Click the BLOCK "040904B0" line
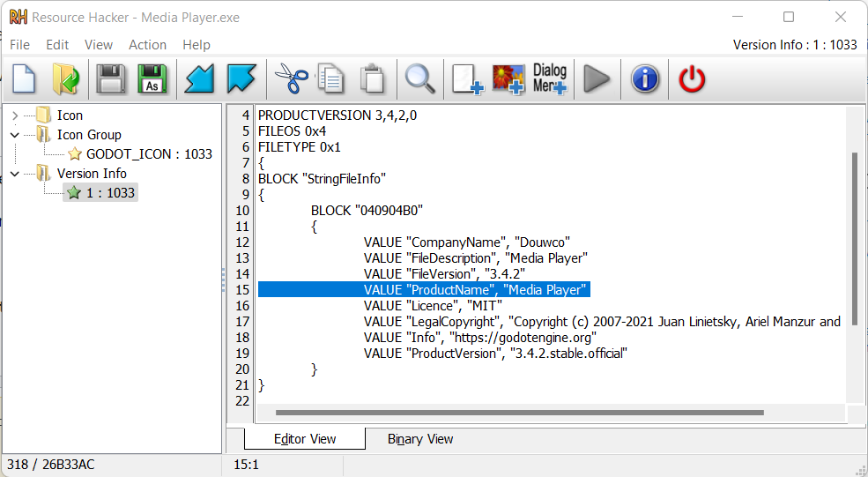The image size is (868, 477). click(367, 211)
